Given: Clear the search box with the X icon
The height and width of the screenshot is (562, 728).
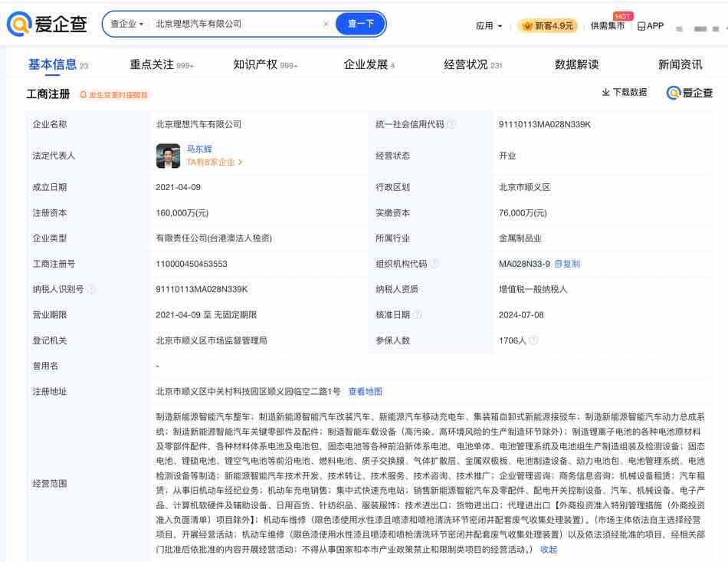Looking at the screenshot, I should tap(326, 24).
